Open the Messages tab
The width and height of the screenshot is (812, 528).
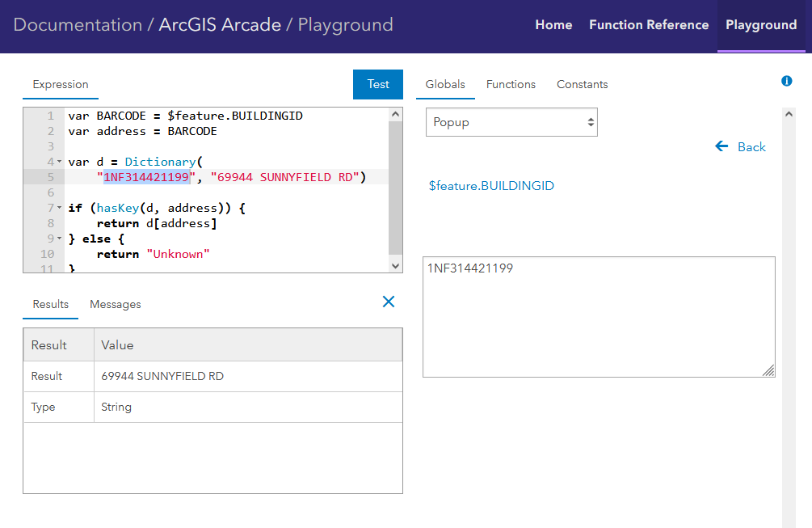pos(115,304)
